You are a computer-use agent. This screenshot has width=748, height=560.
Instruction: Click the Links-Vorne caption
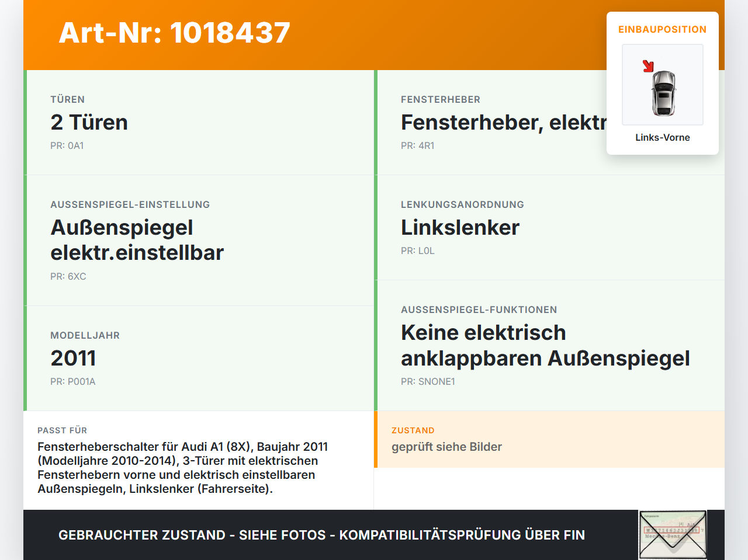663,137
